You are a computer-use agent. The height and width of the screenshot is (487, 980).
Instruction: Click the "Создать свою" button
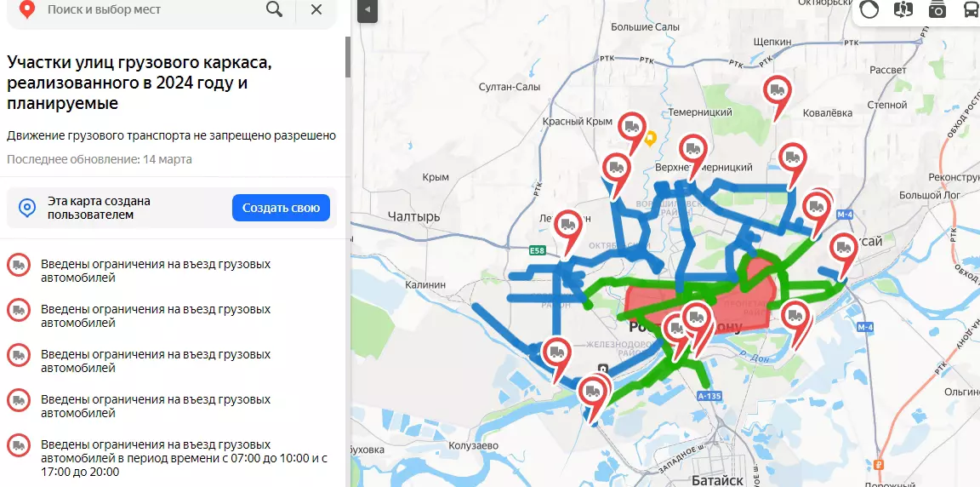click(x=281, y=208)
